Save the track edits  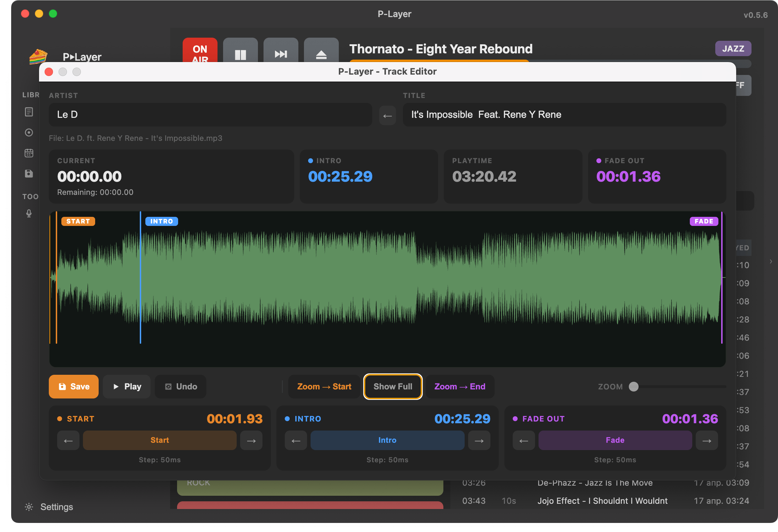click(x=74, y=387)
